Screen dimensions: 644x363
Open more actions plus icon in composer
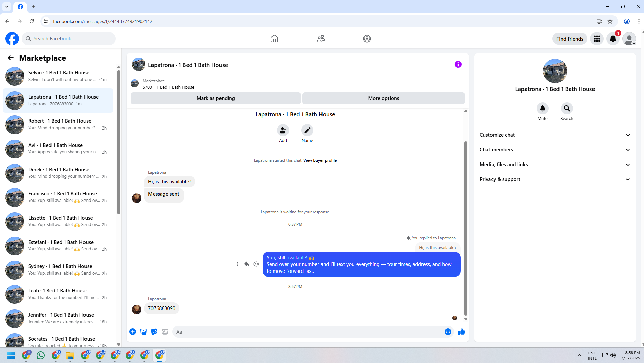pyautogui.click(x=133, y=332)
